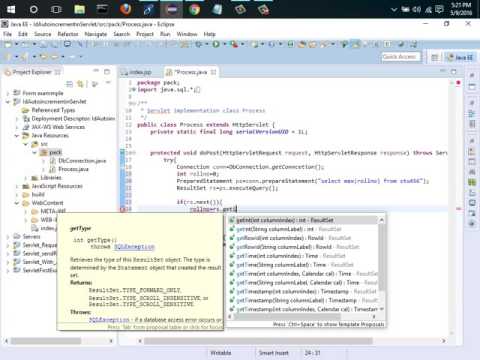Image resolution: width=480 pixels, height=360 pixels.
Task: Open Project Explorer view menu arrow
Action: 108,82
